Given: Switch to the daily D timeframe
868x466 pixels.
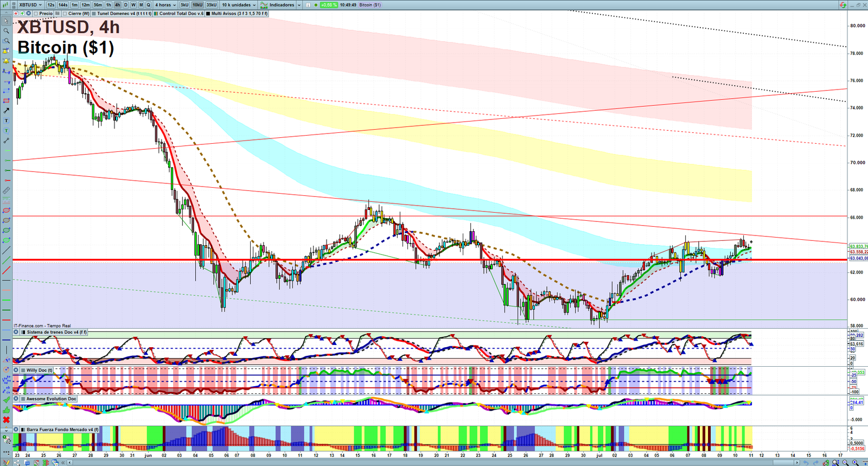Looking at the screenshot, I should pos(126,5).
